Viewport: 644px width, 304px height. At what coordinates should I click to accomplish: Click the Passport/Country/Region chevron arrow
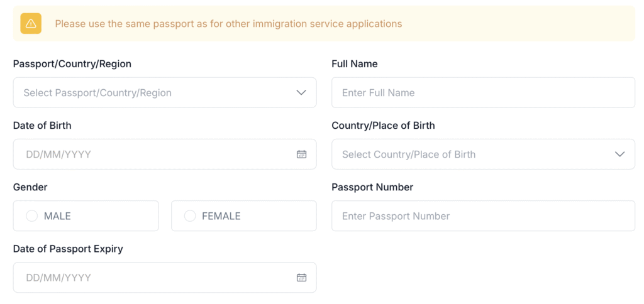[x=301, y=93]
